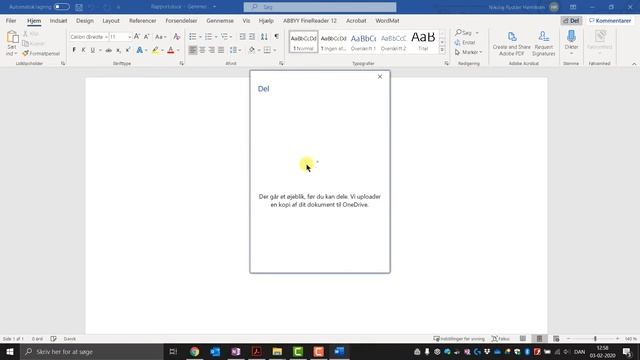Click the Del share button
This screenshot has width=640, height=360.
coord(571,21)
